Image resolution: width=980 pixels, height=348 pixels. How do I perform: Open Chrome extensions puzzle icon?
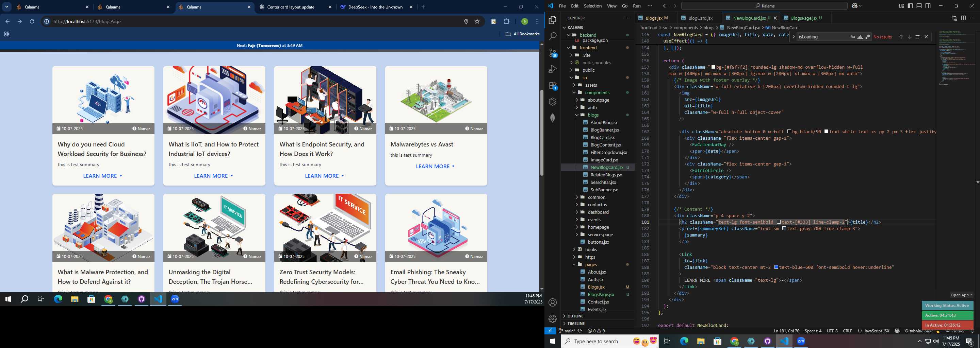point(506,21)
